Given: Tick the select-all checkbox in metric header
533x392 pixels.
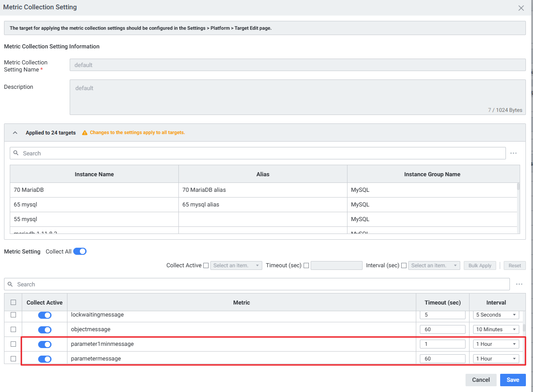Looking at the screenshot, I should tap(13, 302).
